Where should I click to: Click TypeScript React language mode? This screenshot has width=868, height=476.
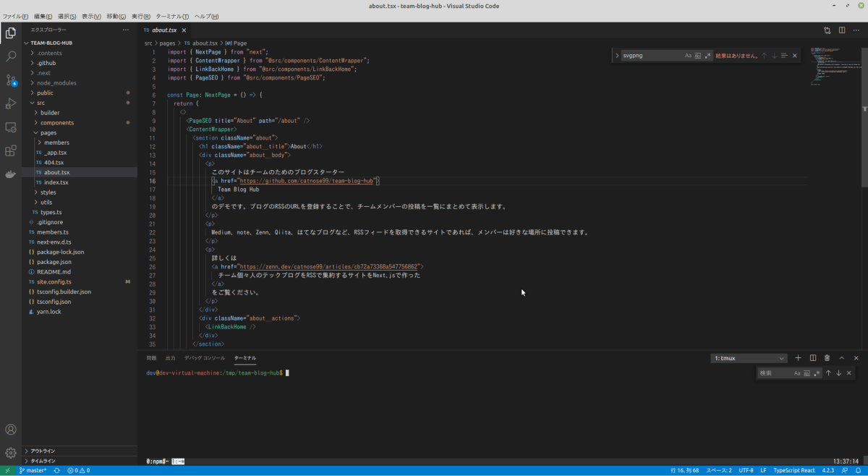(793, 470)
